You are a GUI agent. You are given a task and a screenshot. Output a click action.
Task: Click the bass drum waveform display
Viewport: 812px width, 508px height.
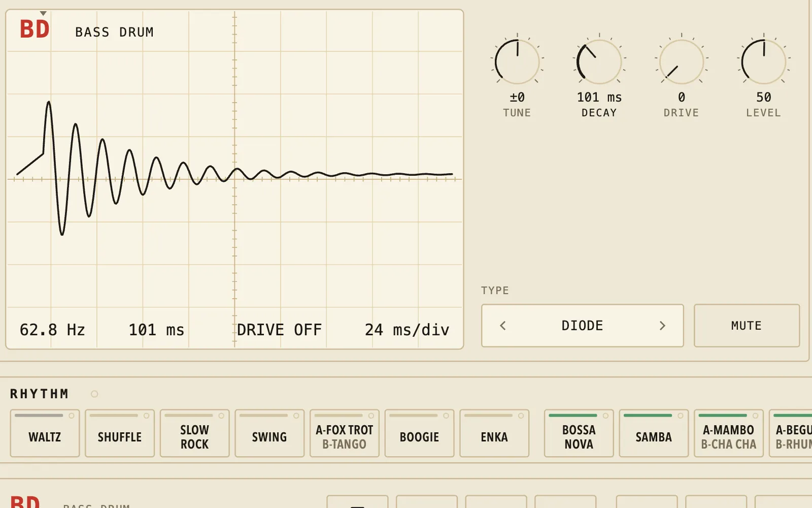tap(234, 179)
